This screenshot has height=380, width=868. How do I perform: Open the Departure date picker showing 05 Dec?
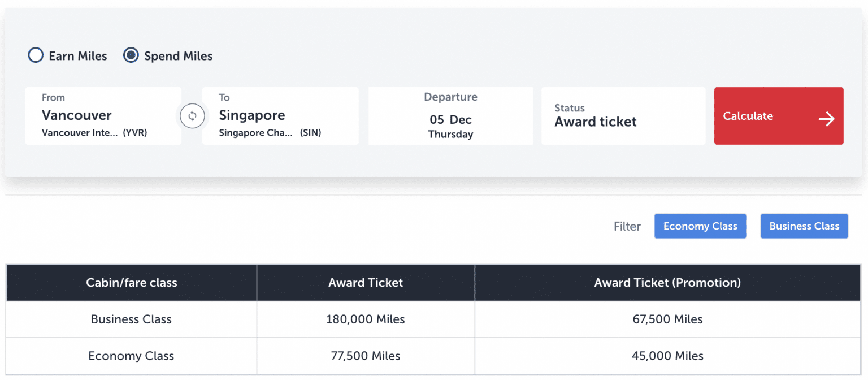450,115
